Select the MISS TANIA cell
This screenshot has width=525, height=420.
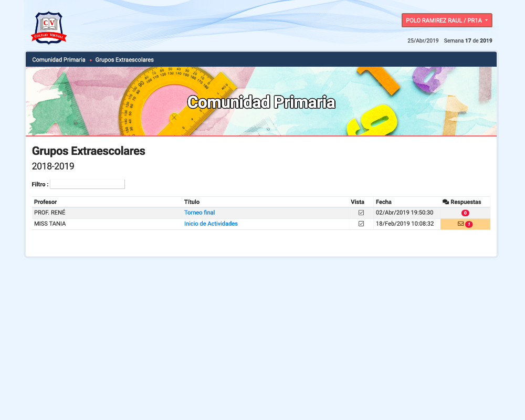107,224
